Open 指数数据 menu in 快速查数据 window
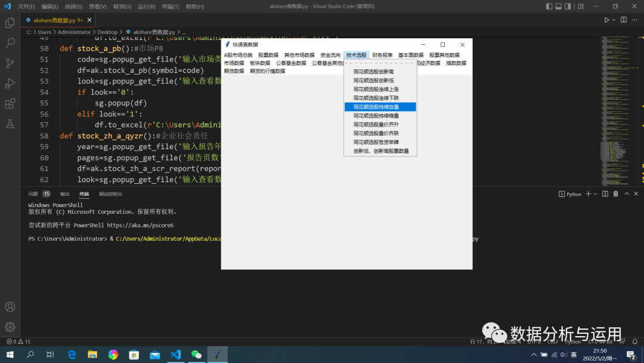 point(456,63)
